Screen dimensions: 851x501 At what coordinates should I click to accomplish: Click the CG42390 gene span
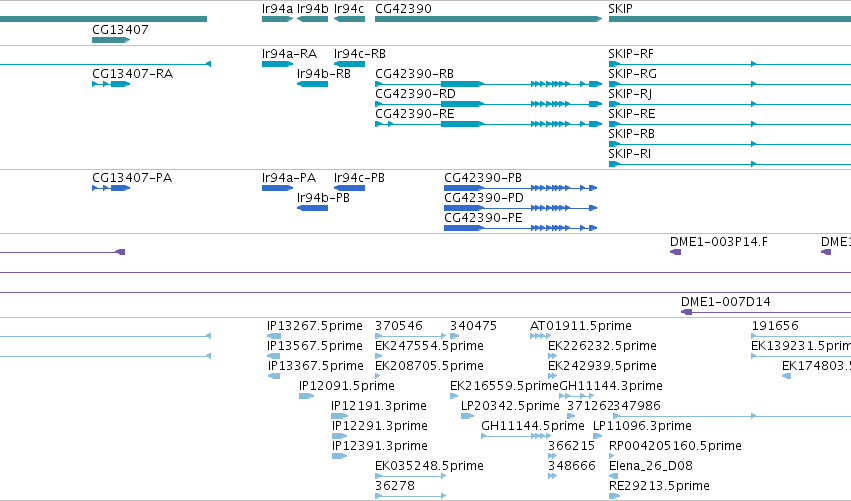488,19
